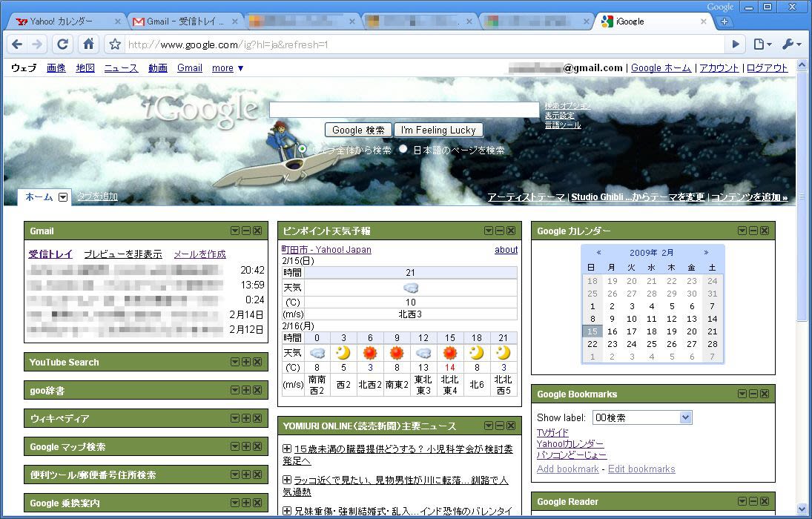
Task: Open the page control menu icon
Action: click(762, 44)
